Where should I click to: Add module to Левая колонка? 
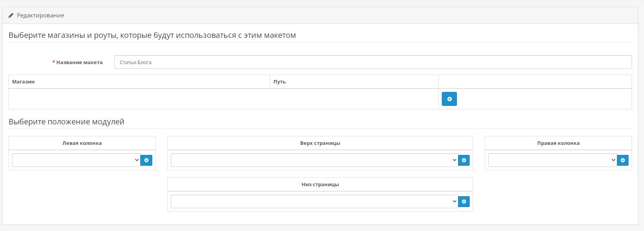(146, 160)
